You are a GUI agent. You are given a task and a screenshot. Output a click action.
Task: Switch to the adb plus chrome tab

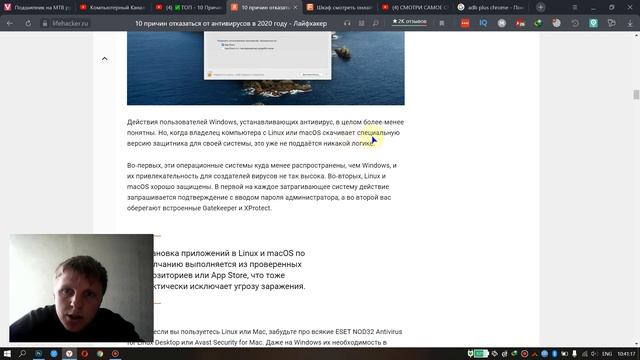coord(490,7)
